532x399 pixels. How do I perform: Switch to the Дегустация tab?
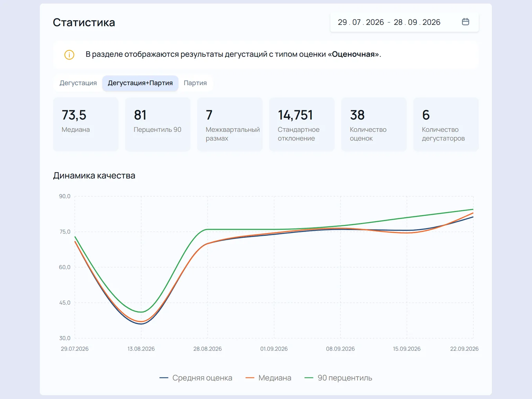[78, 83]
